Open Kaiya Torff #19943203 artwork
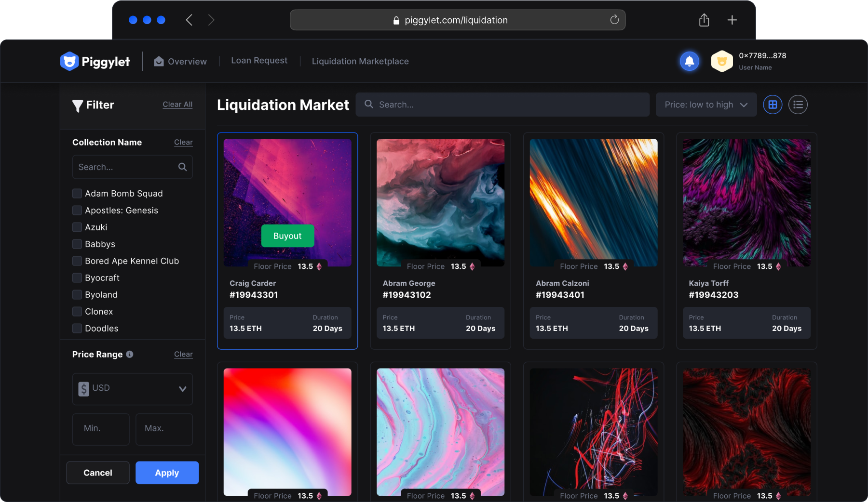This screenshot has width=868, height=502. [x=746, y=202]
